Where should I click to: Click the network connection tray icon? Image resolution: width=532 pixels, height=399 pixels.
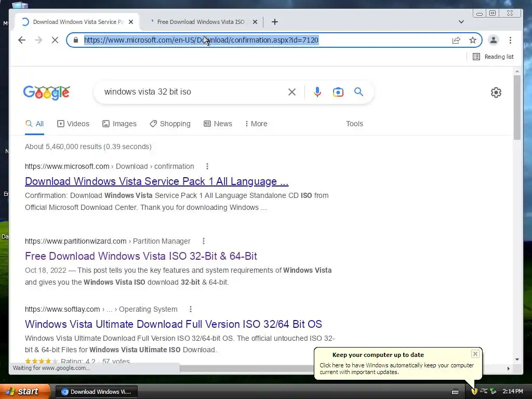point(484,392)
